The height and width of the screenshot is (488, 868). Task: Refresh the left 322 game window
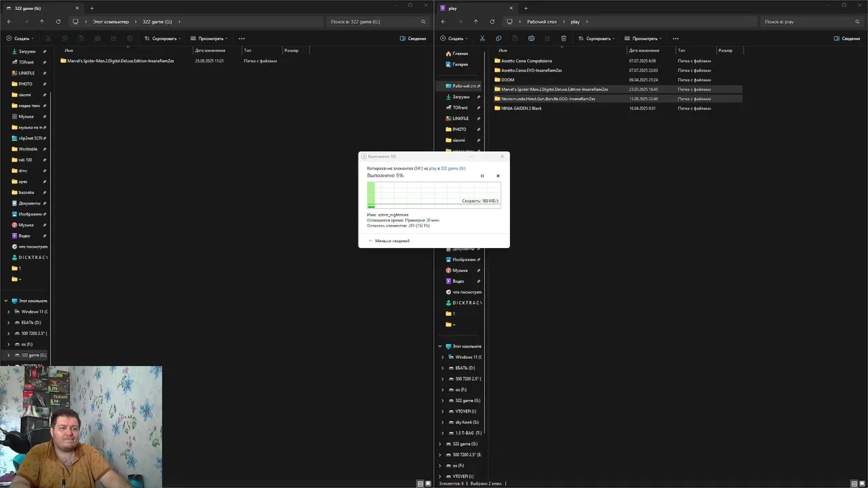coord(58,22)
